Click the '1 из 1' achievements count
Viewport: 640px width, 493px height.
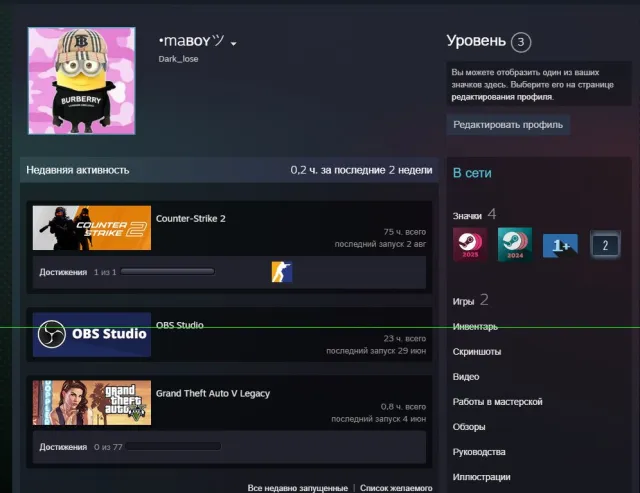tap(105, 272)
